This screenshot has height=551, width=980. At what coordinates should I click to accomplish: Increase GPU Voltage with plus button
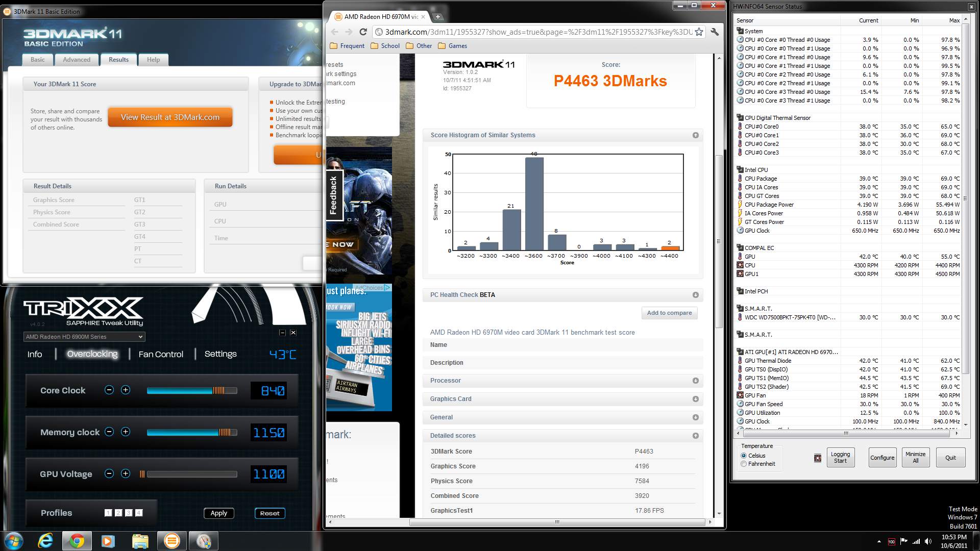pyautogui.click(x=126, y=473)
